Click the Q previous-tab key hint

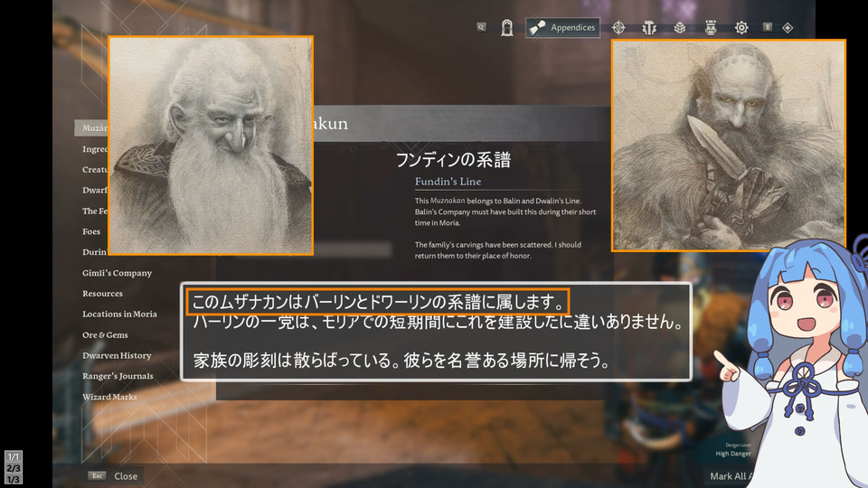click(x=481, y=27)
